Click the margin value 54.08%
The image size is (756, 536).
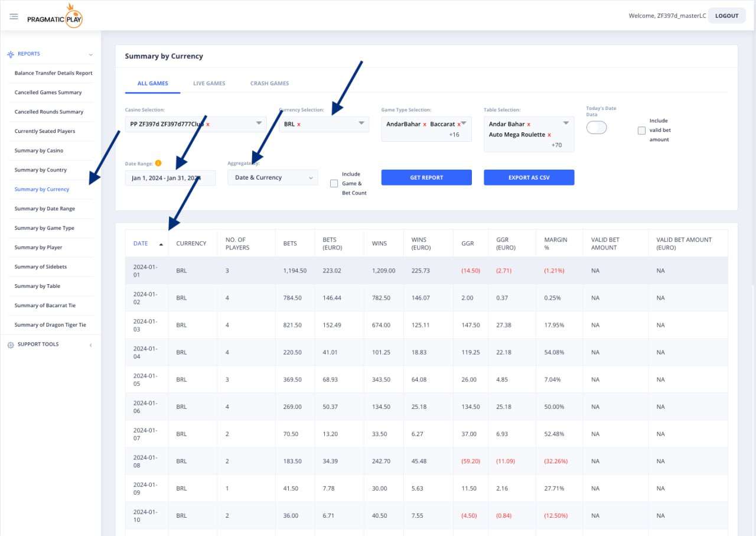point(555,352)
